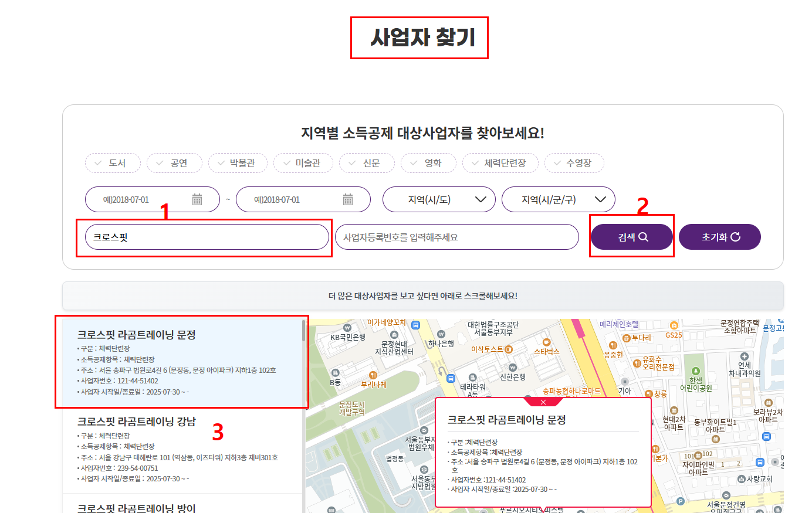Image resolution: width=812 pixels, height=513 pixels.
Task: Click the 한샘 어린이공원 green park icon
Action: 696,371
